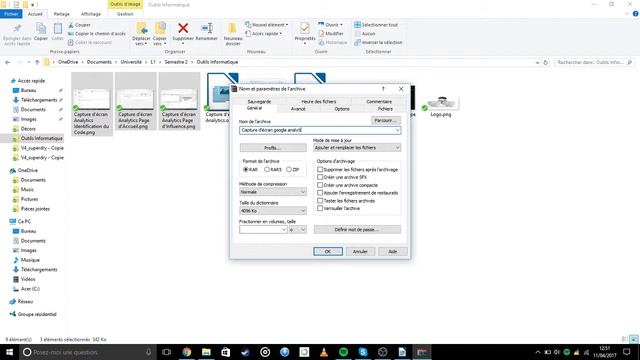
Task: Open Task View on taskbar
Action: tap(167, 352)
